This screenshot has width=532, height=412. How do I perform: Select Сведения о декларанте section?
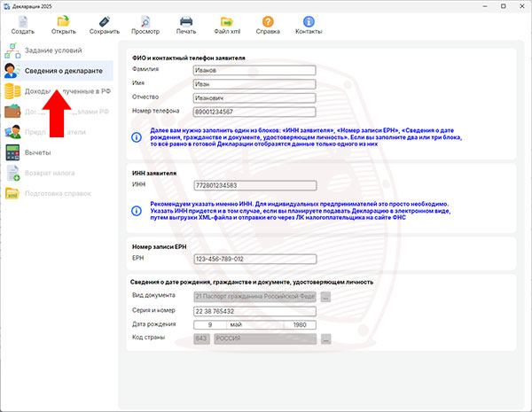click(x=62, y=70)
